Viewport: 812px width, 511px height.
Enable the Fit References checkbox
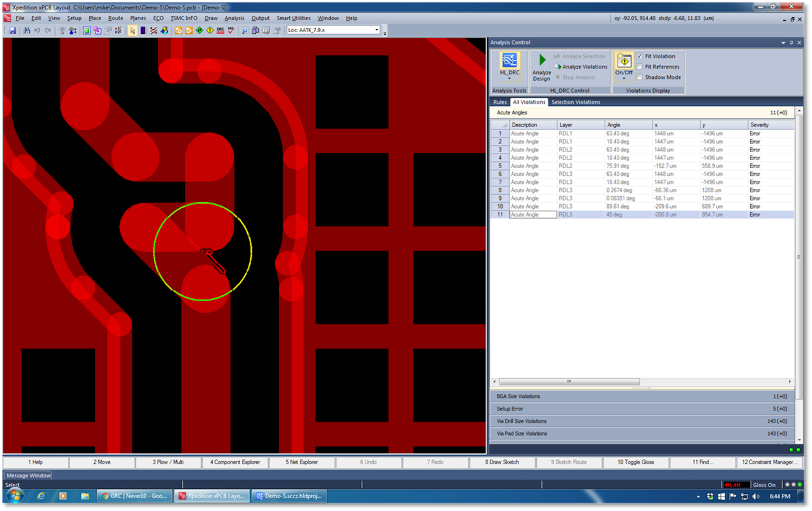tap(640, 66)
